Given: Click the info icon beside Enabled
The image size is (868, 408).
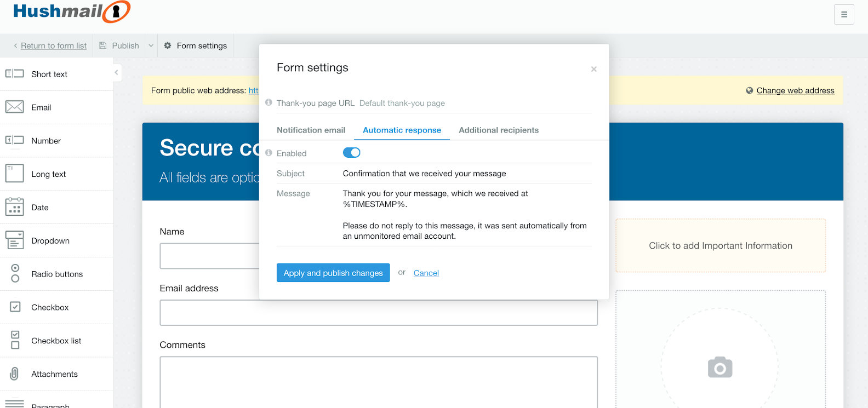Looking at the screenshot, I should coord(269,153).
